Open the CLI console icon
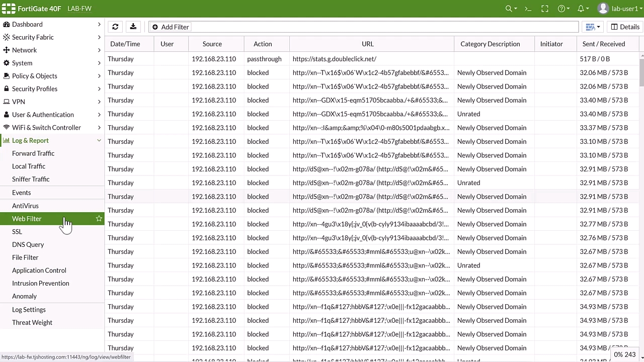This screenshot has width=644, height=362. pyautogui.click(x=528, y=9)
